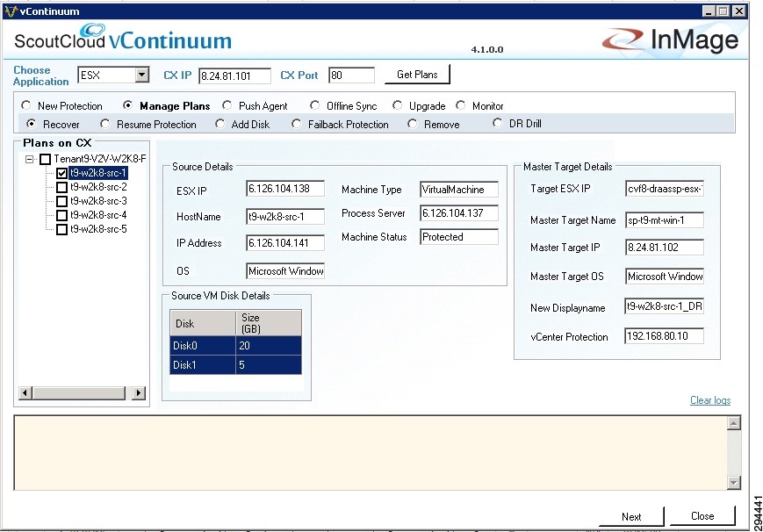Click the plans tree horizontal scrollbar thumb
The height and width of the screenshot is (532, 763).
tap(79, 392)
